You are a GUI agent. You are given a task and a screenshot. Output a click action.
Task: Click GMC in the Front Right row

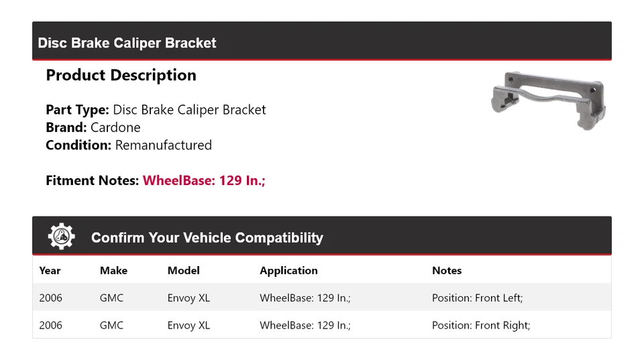click(x=111, y=326)
